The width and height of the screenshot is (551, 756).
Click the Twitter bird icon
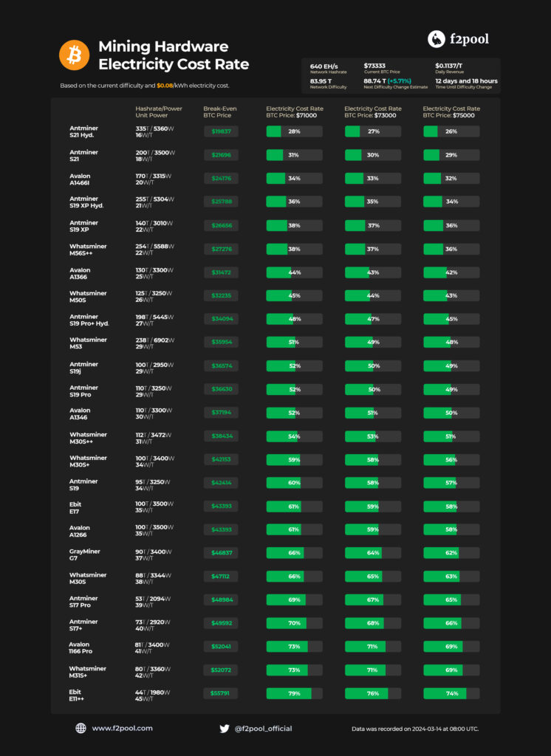225,729
